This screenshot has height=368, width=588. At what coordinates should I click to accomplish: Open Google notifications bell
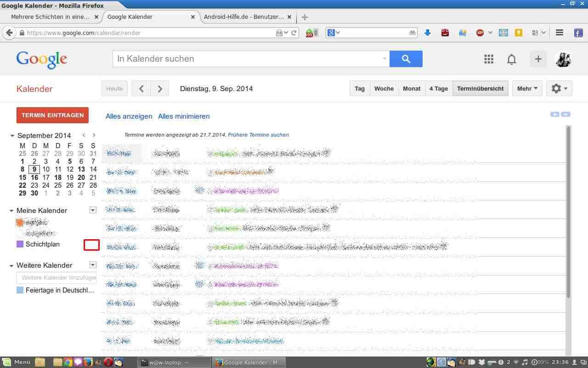point(511,59)
